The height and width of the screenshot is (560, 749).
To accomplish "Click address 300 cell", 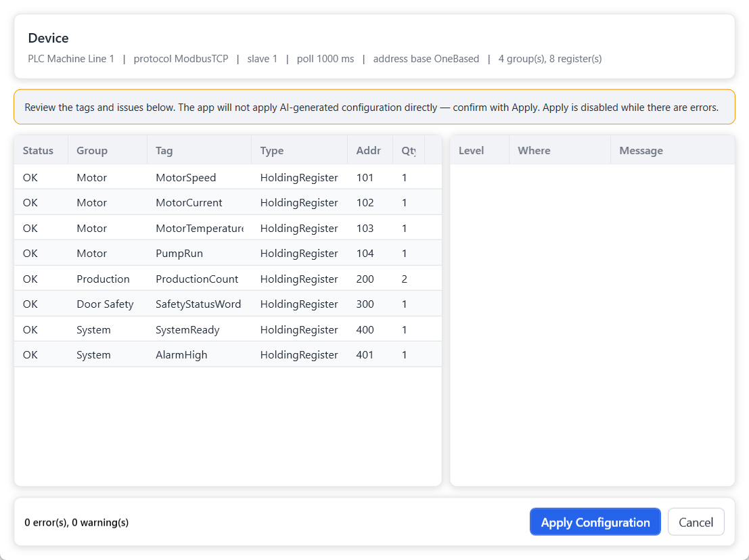I will [x=370, y=304].
